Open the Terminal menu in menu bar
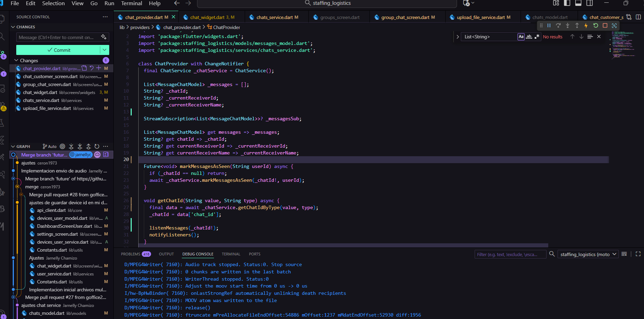This screenshot has height=319, width=644. (x=131, y=3)
